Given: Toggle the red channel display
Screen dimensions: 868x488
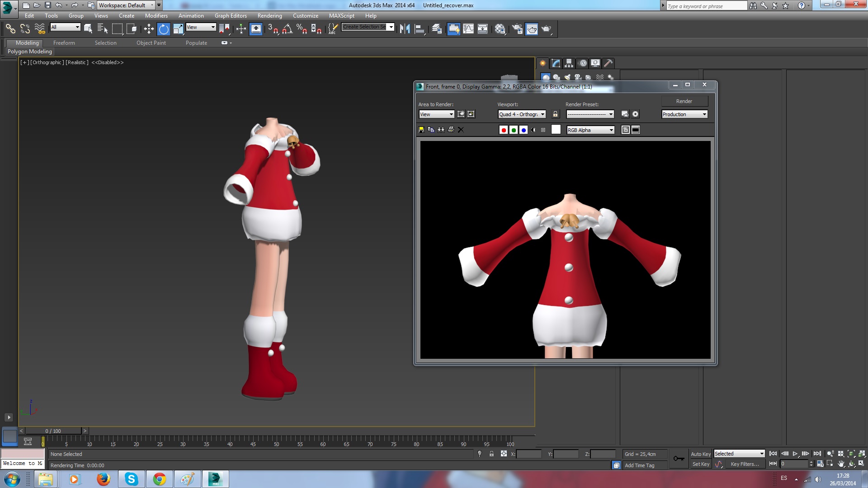Looking at the screenshot, I should pos(504,130).
